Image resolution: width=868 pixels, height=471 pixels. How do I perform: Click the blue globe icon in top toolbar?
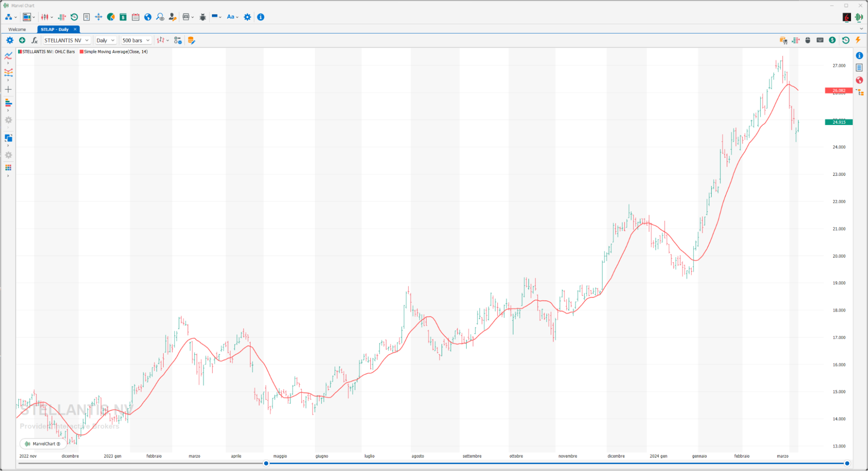148,17
